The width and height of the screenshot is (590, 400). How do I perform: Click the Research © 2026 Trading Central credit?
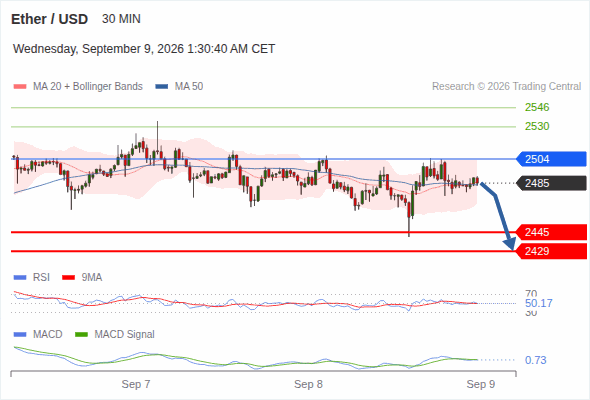(506, 87)
